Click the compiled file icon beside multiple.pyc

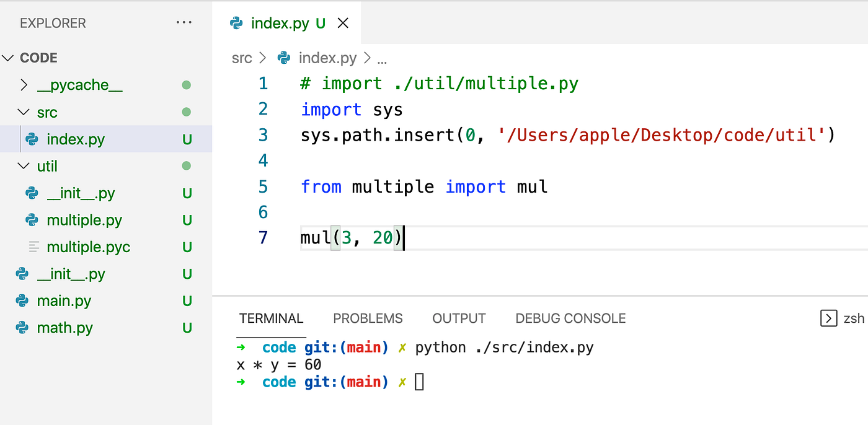(32, 247)
